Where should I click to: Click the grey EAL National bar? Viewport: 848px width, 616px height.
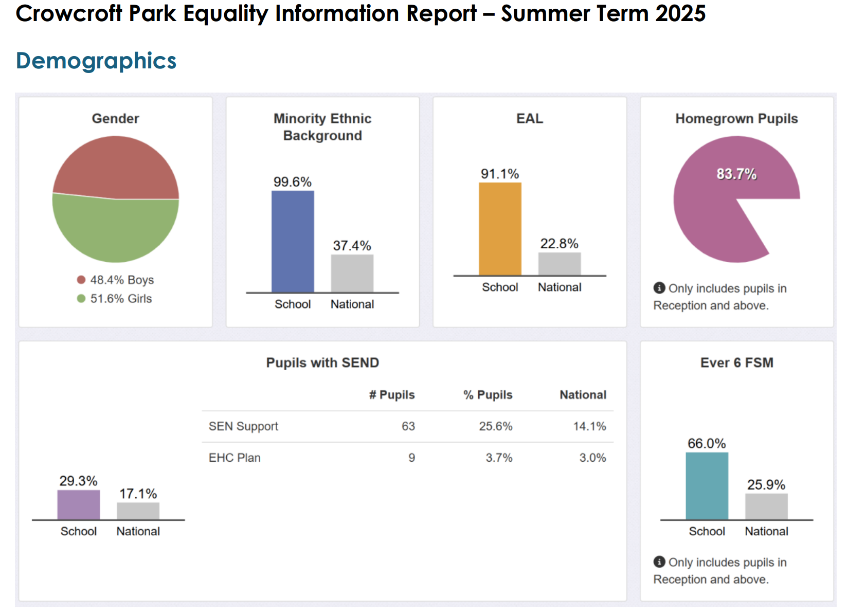point(560,264)
